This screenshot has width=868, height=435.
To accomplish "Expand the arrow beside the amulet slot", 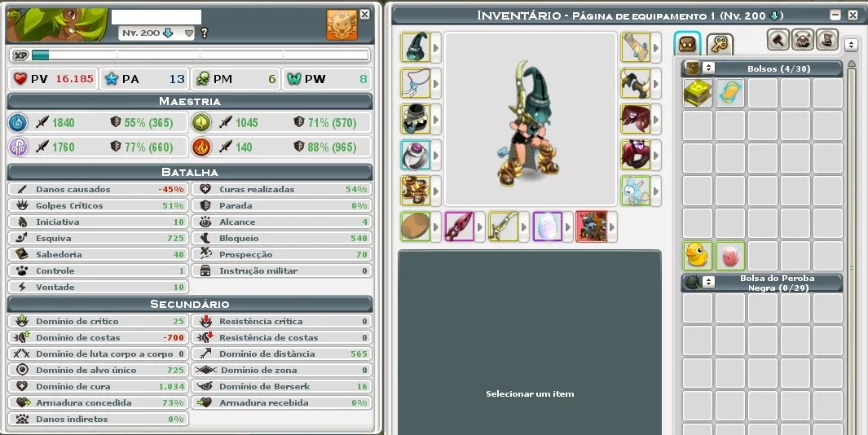I will [x=436, y=84].
